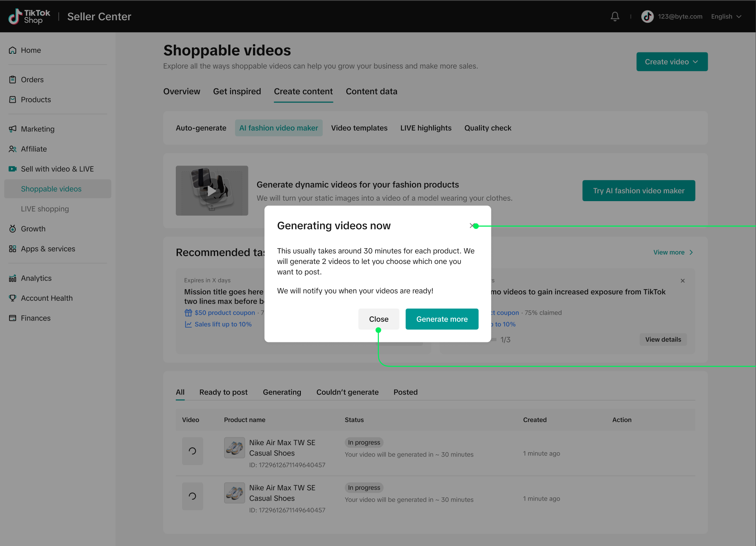Open Analytics from the sidebar
This screenshot has width=756, height=546.
[36, 278]
